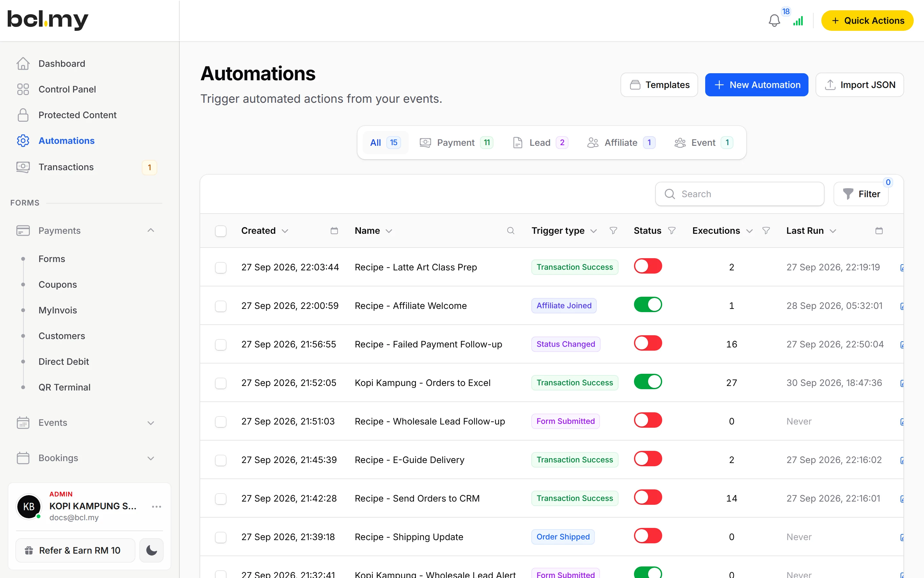Switch to the Affiliate tab
This screenshot has width=924, height=578.
(x=621, y=143)
